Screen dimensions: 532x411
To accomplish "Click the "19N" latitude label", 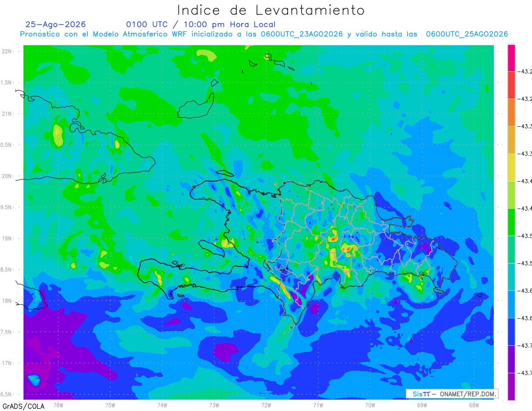I will tap(7, 239).
